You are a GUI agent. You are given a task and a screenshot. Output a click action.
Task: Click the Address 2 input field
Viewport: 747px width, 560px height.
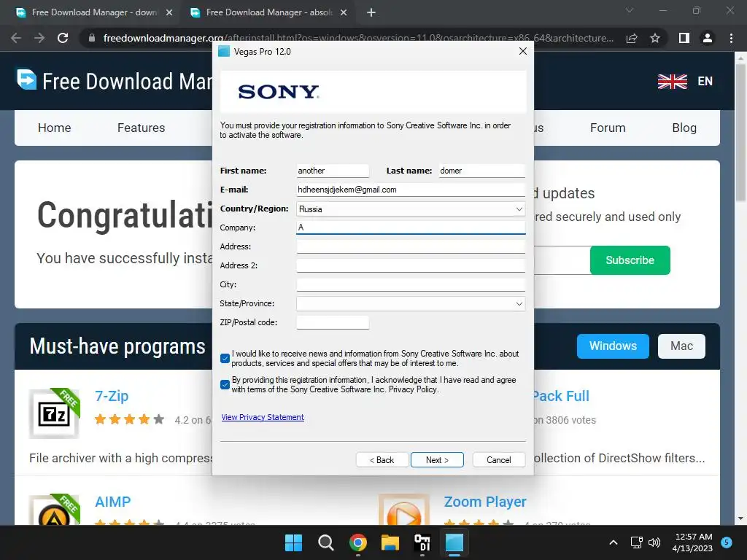[411, 265]
